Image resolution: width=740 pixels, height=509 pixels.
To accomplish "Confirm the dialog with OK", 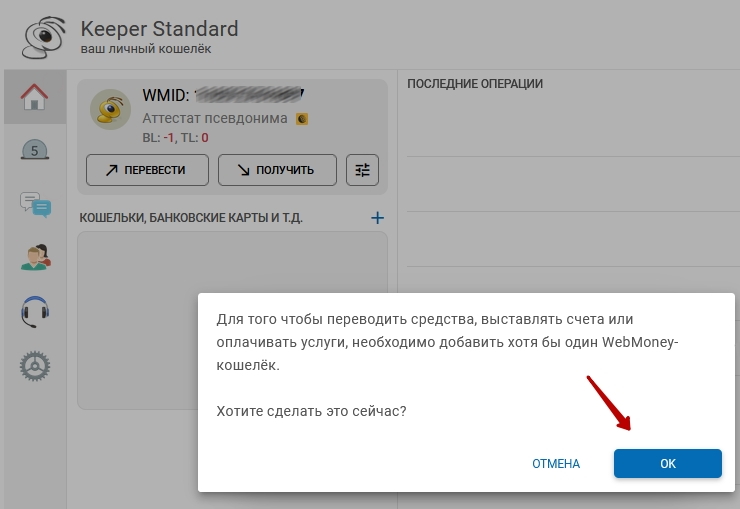I will click(x=667, y=463).
